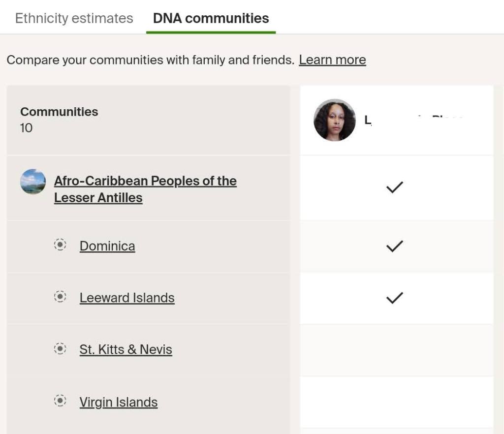Screen dimensions: 504x434
Task: Click the partially hidden profile name beside the avatar
Action: pos(413,120)
